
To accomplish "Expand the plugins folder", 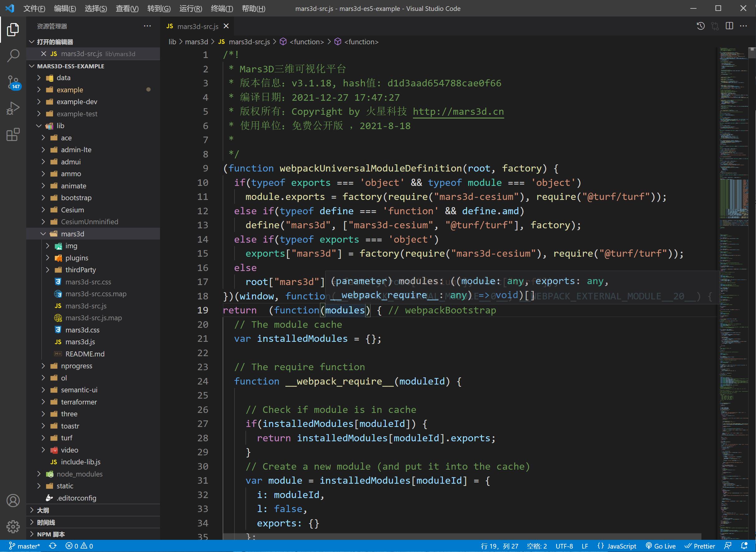I will (x=93, y=258).
